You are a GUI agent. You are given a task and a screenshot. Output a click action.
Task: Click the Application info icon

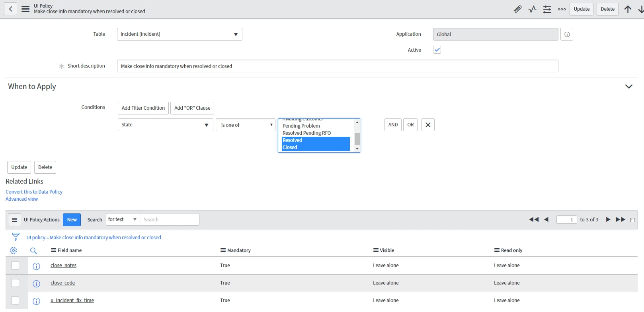(x=567, y=34)
